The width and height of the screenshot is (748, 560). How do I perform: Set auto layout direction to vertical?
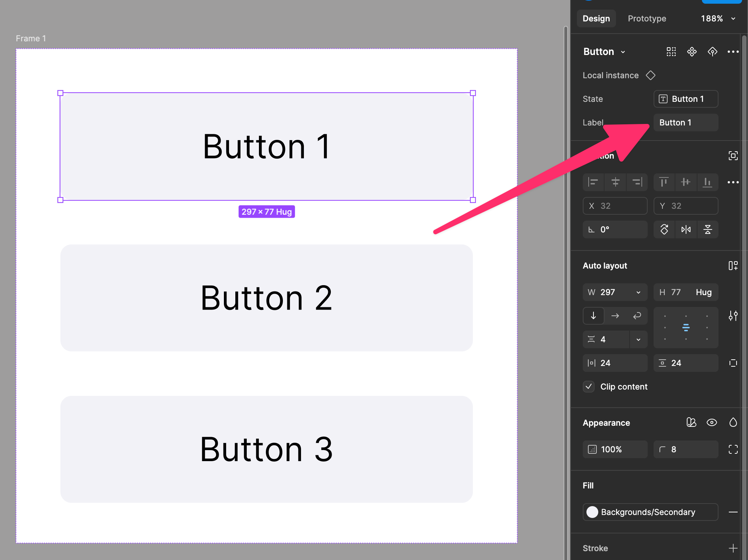pyautogui.click(x=593, y=316)
